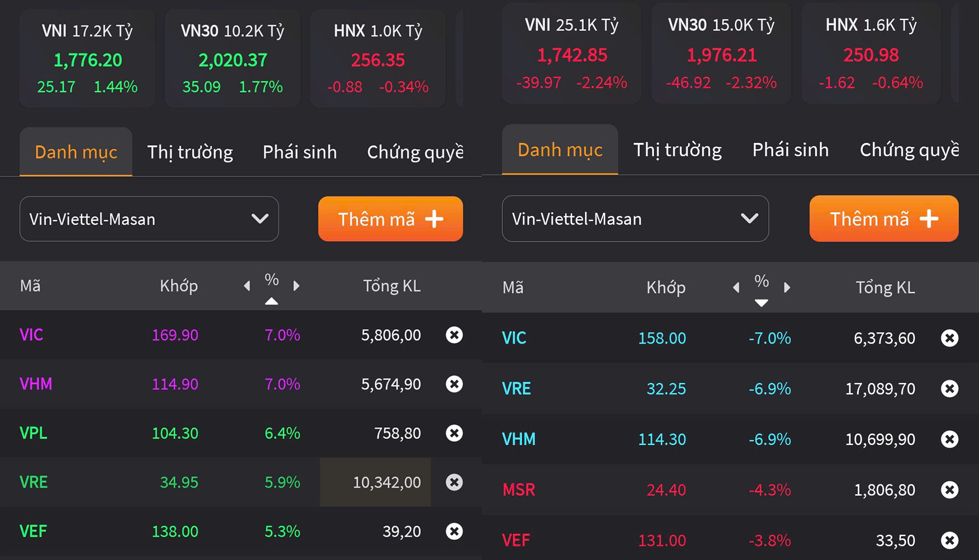Click right arrow beside % in right panel
Screen dimensions: 979x560
787,287
